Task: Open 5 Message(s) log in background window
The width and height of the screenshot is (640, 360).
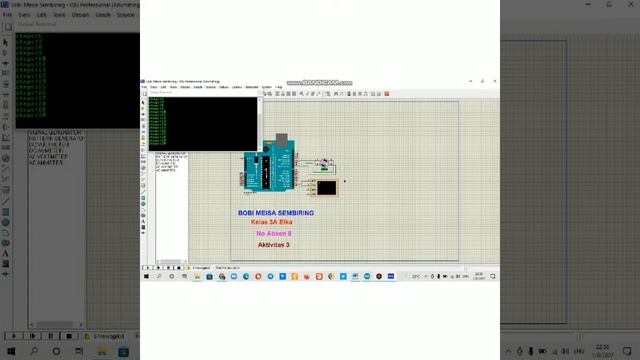Action: [x=105, y=336]
